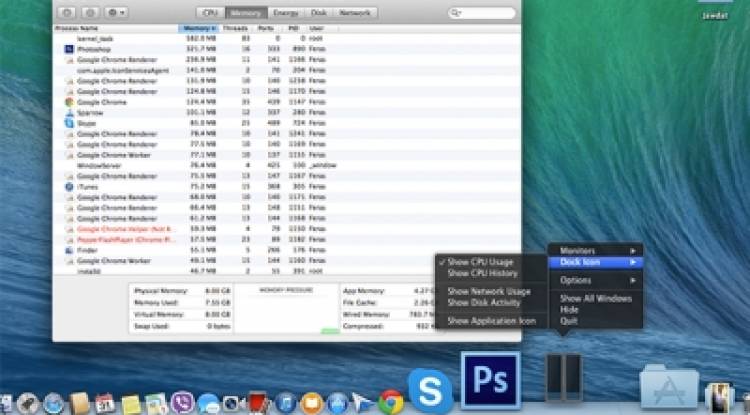Image resolution: width=750 pixels, height=415 pixels.
Task: Select the WindowServer process row
Action: 287,165
